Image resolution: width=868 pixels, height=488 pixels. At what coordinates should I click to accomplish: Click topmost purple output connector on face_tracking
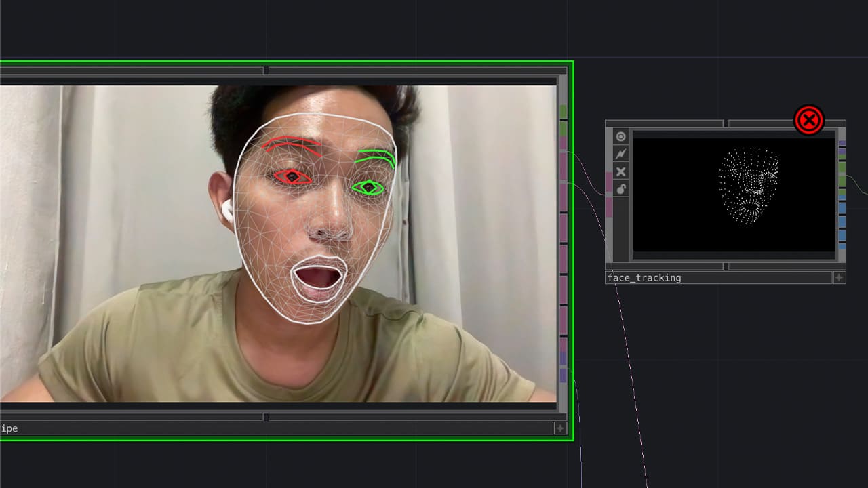click(x=842, y=144)
